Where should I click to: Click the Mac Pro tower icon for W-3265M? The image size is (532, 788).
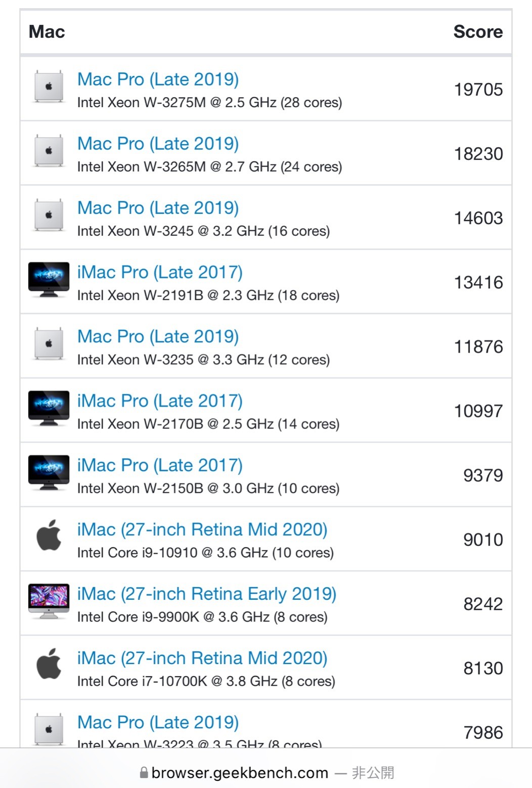point(49,151)
